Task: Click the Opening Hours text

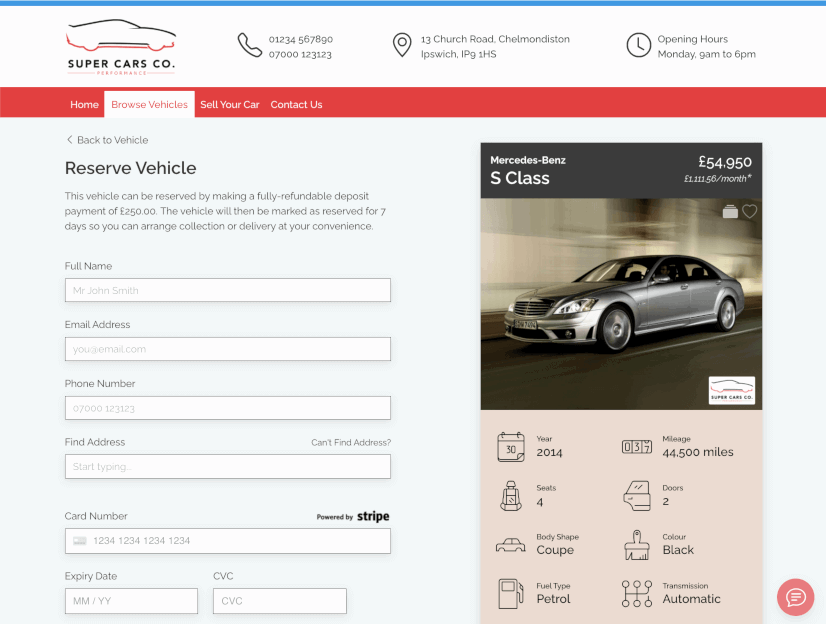Action: tap(693, 39)
